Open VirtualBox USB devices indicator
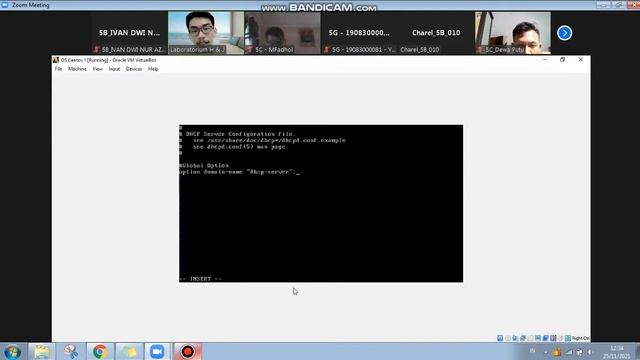This screenshot has height=360, width=640. point(530,338)
